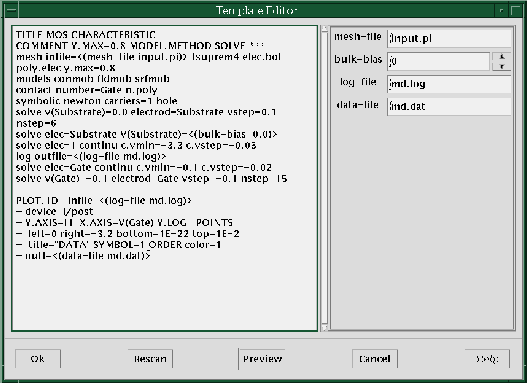
Task: Click the Y.AXIS X.AXIS=V(Gate) line
Action: [x=124, y=223]
